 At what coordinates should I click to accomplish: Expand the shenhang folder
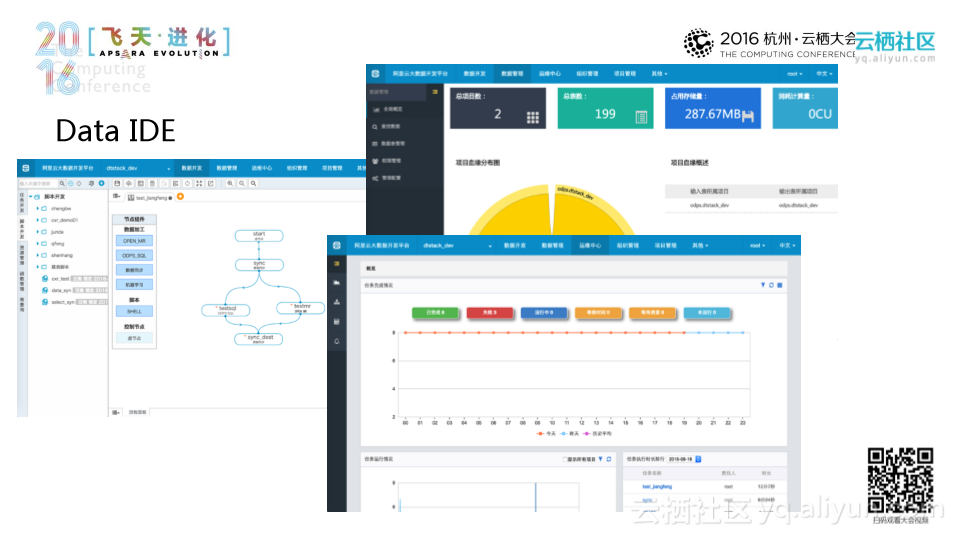37,255
